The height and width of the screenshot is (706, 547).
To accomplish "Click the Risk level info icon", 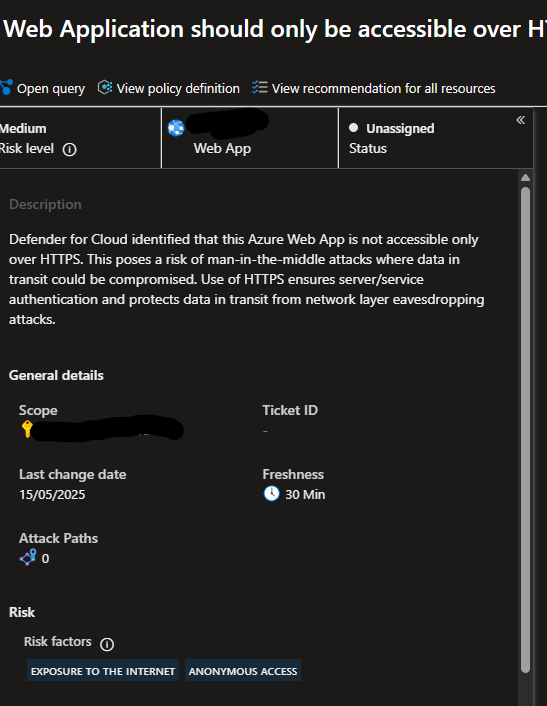I will 69,149.
